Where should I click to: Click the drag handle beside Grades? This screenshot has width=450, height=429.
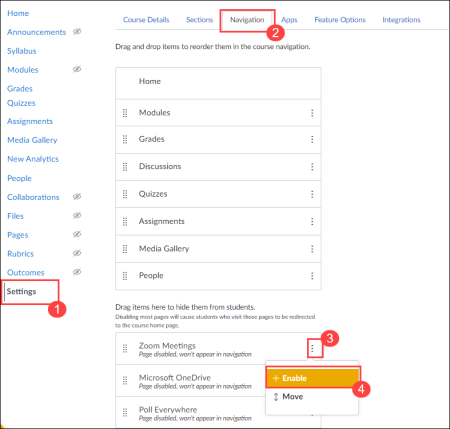(x=125, y=139)
